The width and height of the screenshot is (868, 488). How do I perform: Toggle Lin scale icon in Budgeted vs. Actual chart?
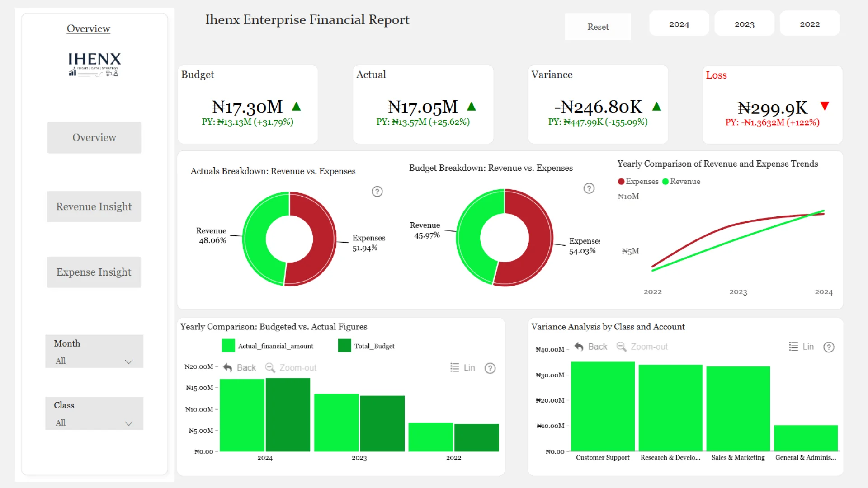click(x=455, y=368)
